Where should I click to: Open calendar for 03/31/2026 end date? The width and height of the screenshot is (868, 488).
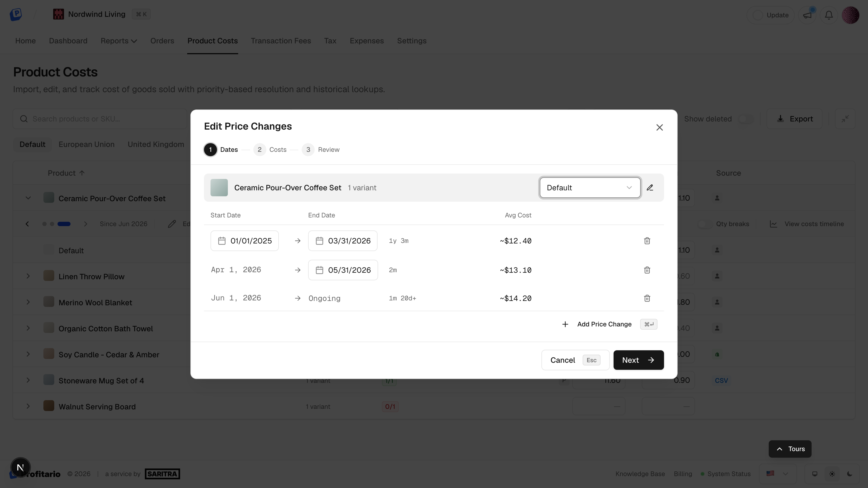pyautogui.click(x=343, y=241)
